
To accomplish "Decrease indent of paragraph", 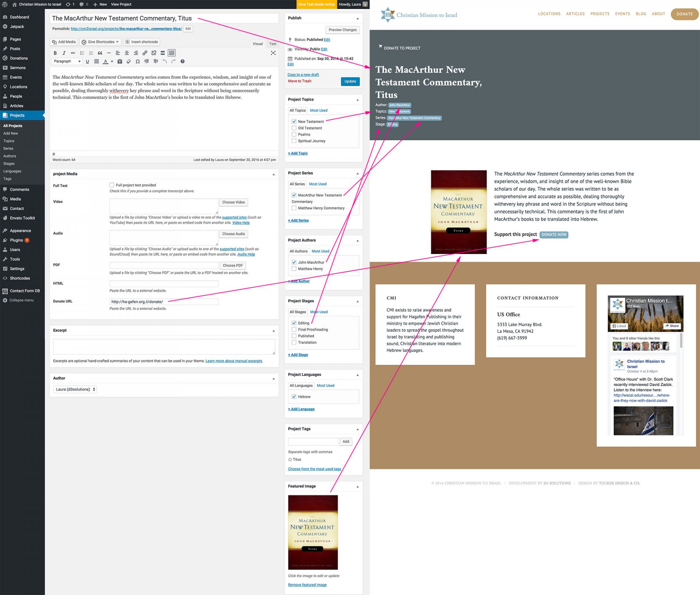I will pyautogui.click(x=147, y=62).
